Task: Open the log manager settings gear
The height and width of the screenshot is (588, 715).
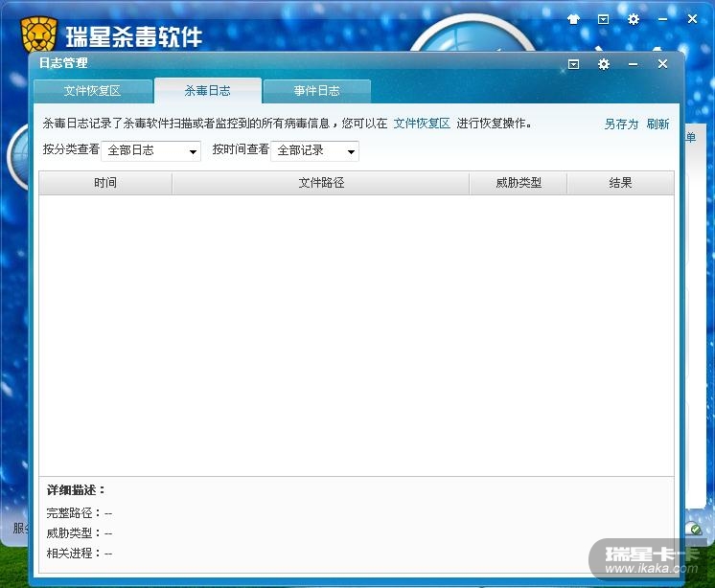Action: click(x=604, y=64)
